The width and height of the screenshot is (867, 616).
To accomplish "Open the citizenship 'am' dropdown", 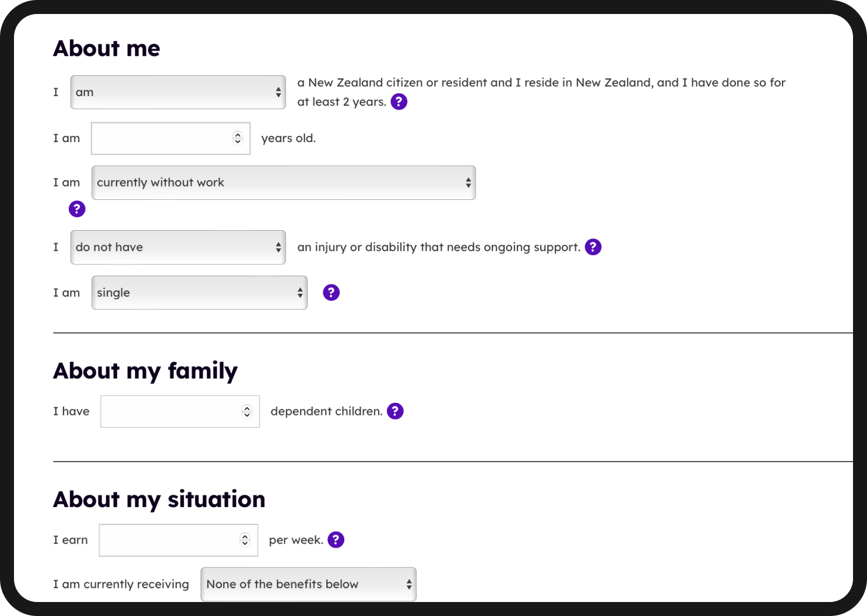I will click(178, 92).
